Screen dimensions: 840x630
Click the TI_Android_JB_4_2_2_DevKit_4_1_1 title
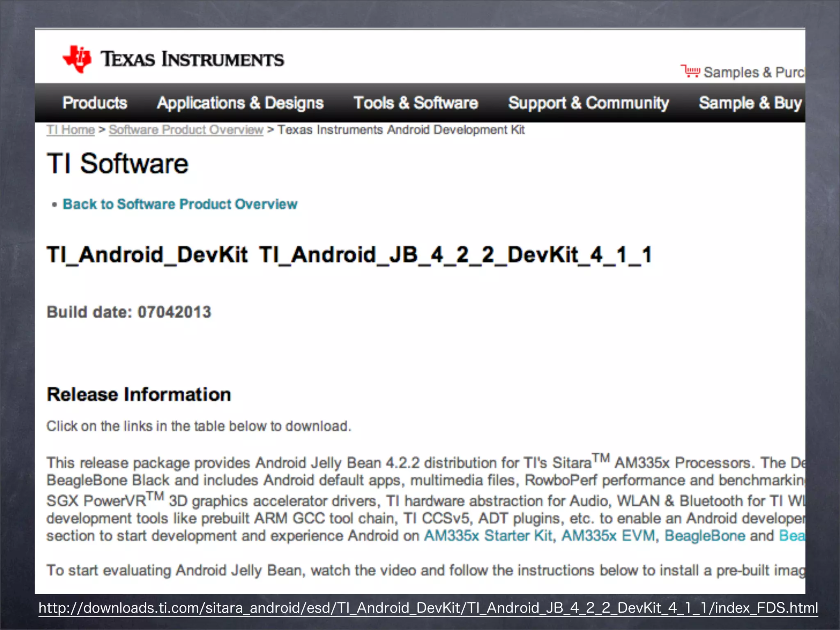455,255
